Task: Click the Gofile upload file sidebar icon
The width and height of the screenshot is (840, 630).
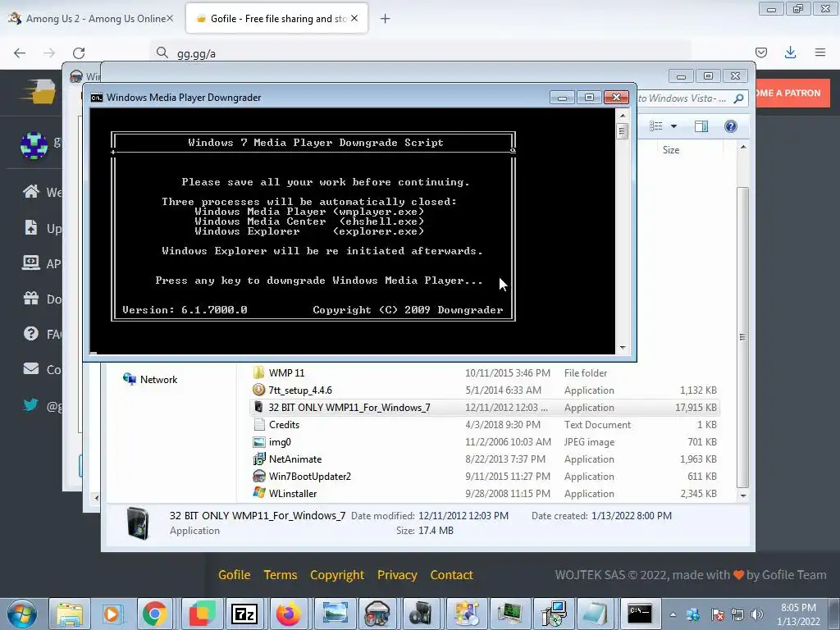Action: tap(31, 227)
